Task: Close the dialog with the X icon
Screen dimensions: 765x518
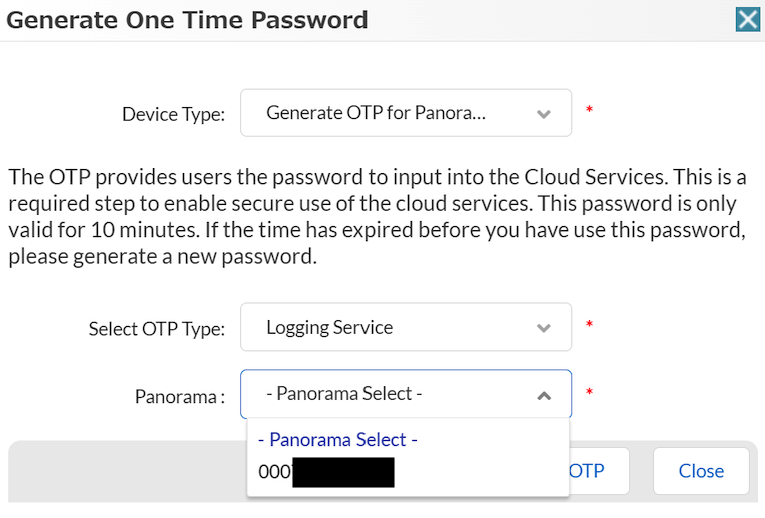Action: click(747, 19)
